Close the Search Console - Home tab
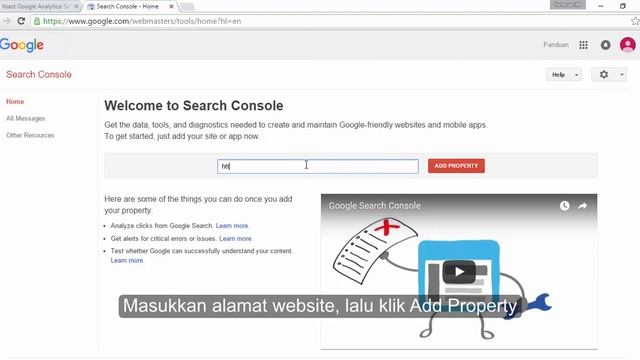Viewport: 640px width, 360px height. tap(171, 7)
